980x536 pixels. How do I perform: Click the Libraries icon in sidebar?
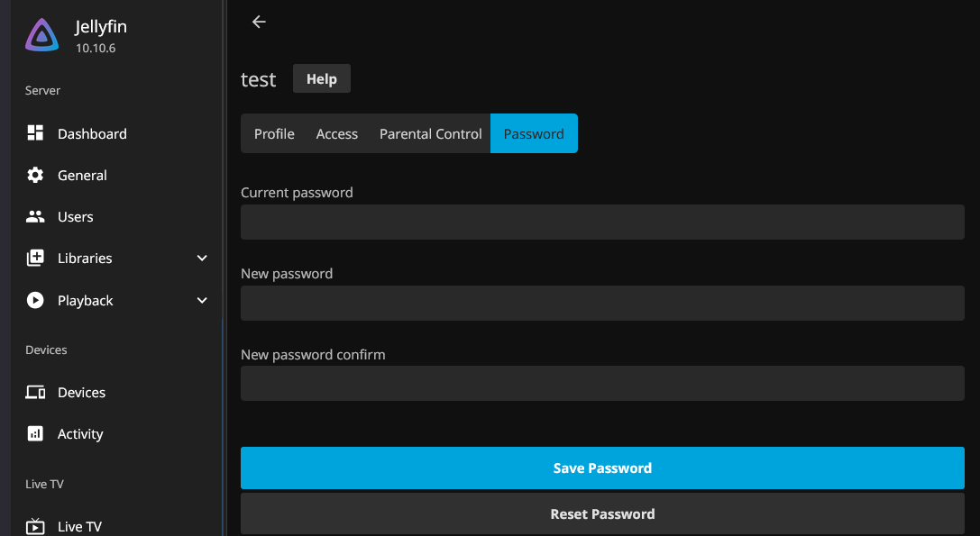click(x=36, y=259)
